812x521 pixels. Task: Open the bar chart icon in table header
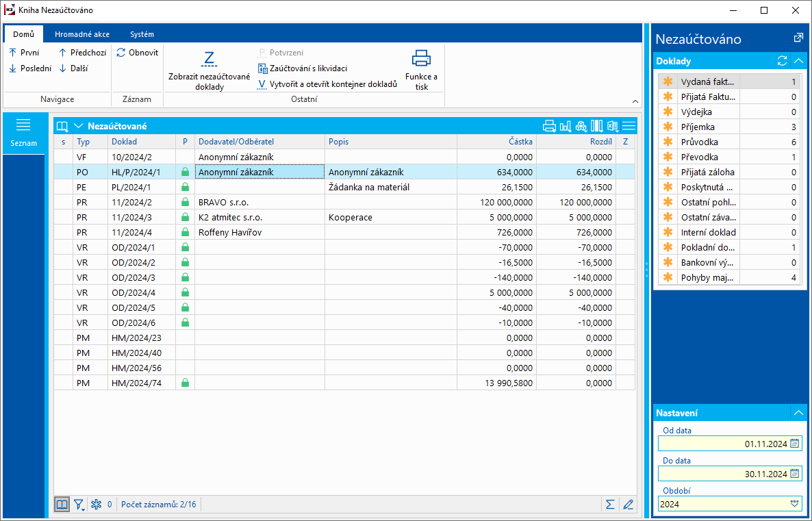click(x=566, y=126)
